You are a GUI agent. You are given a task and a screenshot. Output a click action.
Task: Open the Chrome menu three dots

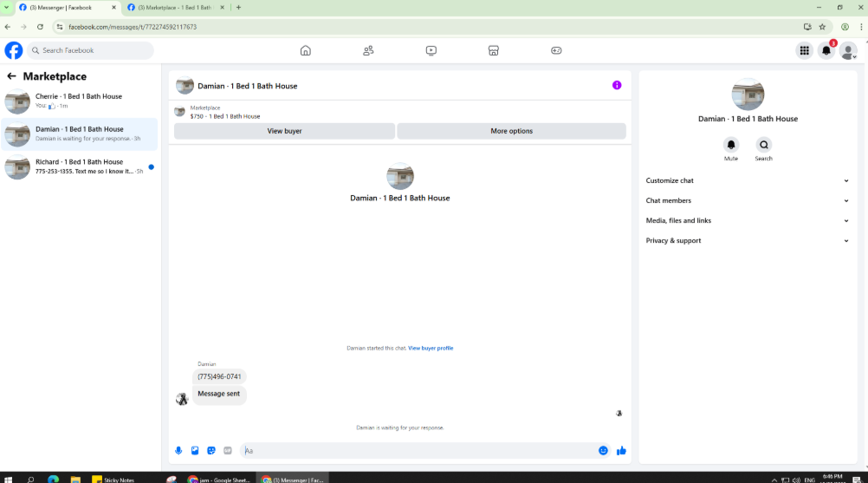861,27
